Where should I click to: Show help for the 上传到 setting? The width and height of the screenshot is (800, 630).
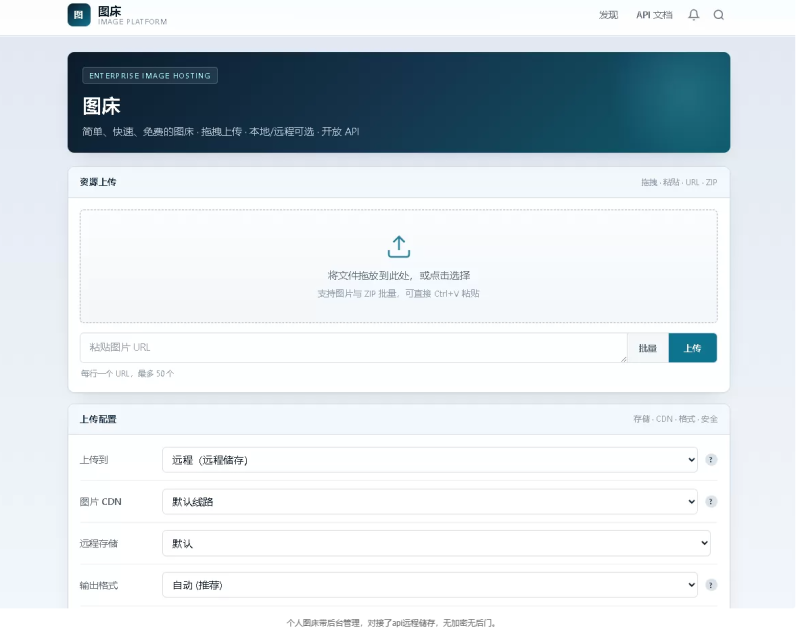[711, 460]
